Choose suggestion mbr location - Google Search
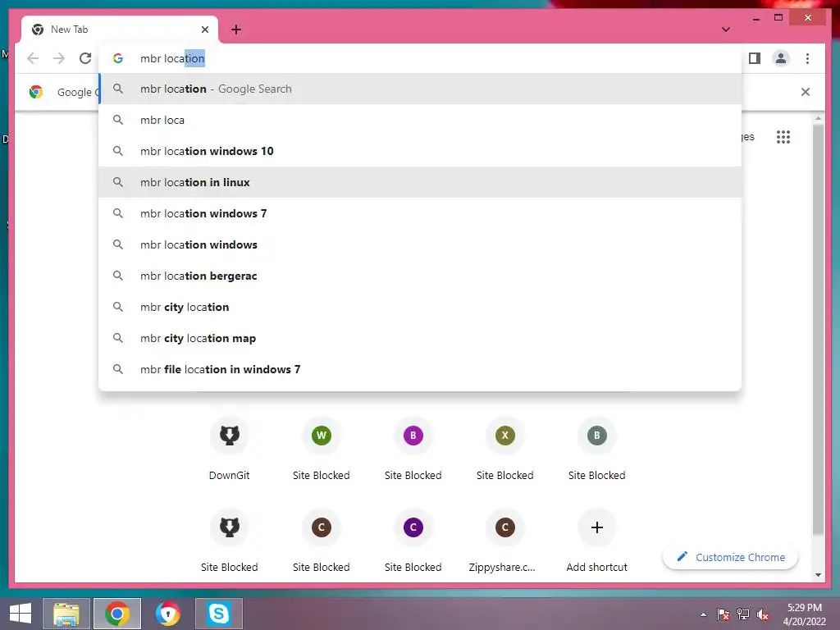 (x=420, y=89)
